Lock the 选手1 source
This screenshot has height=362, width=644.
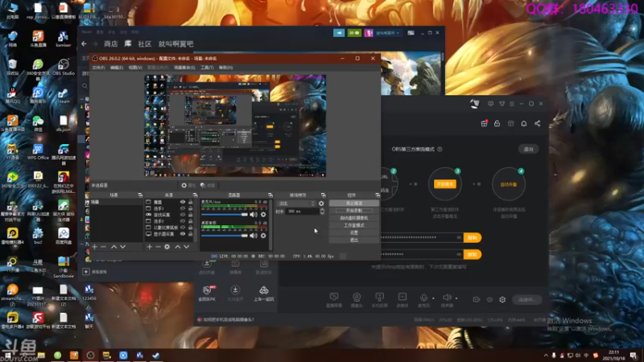click(x=190, y=208)
